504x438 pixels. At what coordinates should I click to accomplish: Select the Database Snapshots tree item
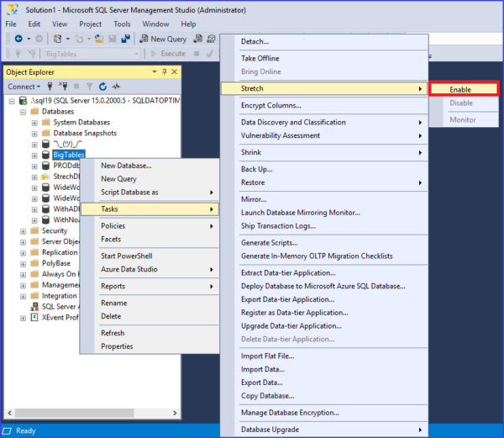coord(85,133)
